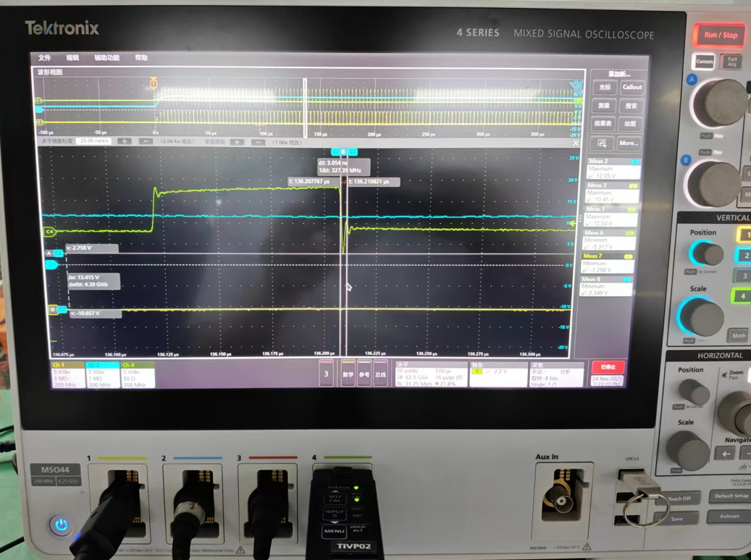
Task: Open the 文件 (File) menu
Action: click(x=45, y=57)
